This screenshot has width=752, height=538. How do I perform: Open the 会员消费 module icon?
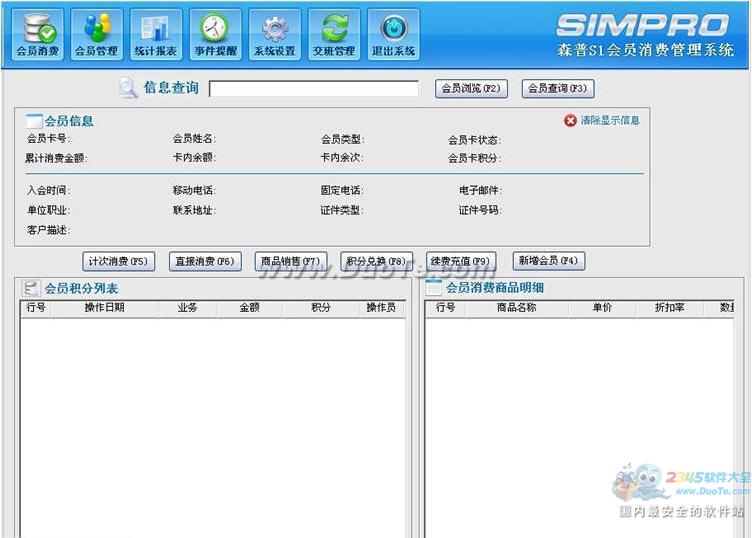(x=37, y=35)
